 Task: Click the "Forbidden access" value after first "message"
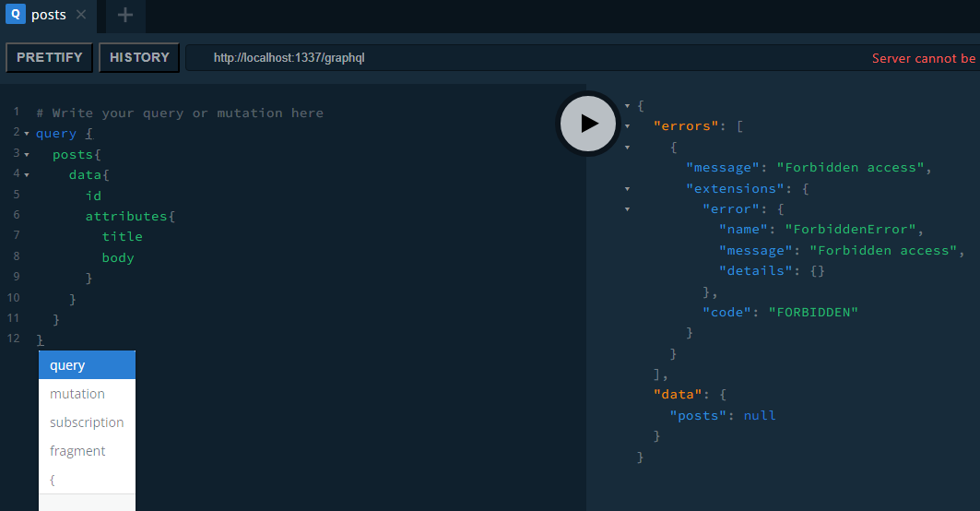tap(850, 168)
